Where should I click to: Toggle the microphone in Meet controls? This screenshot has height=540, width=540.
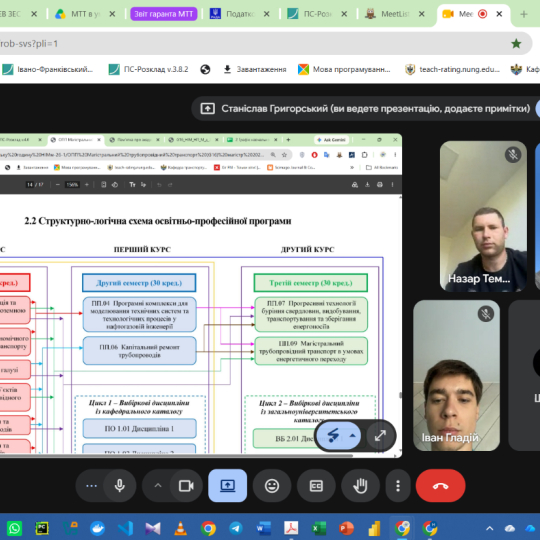(120, 486)
